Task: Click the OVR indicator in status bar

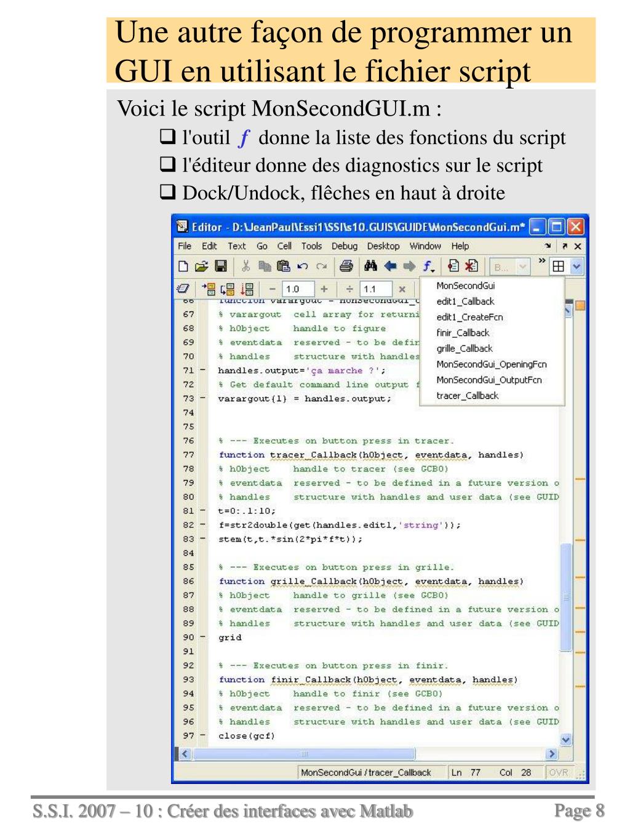Action: [x=559, y=772]
